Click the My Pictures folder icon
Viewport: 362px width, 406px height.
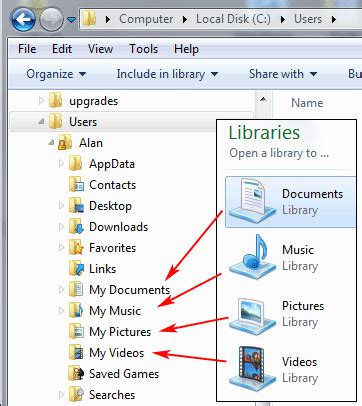coord(76,331)
